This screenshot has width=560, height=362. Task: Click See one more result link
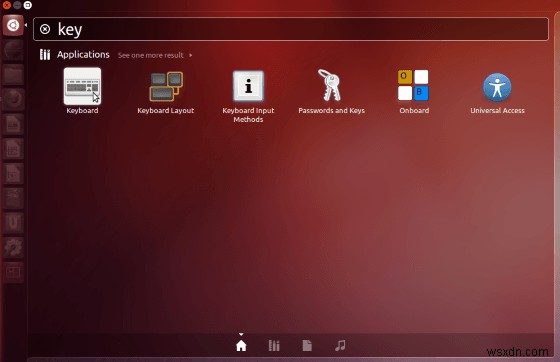point(151,55)
